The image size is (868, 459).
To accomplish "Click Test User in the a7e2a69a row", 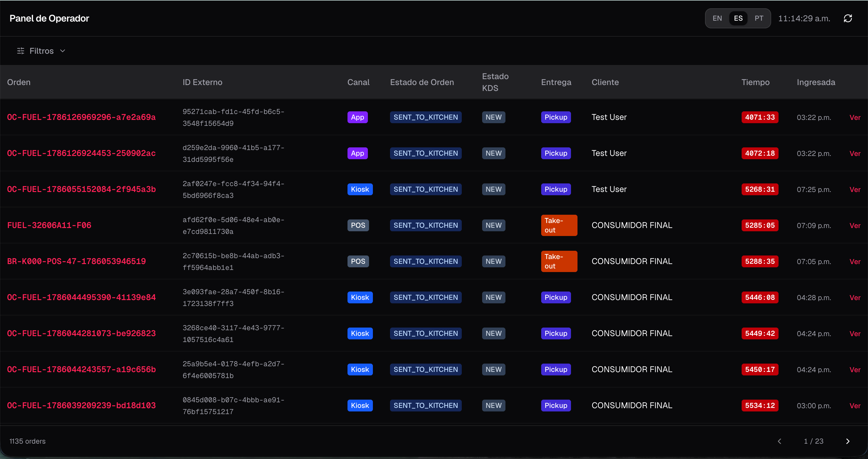I will pyautogui.click(x=609, y=117).
